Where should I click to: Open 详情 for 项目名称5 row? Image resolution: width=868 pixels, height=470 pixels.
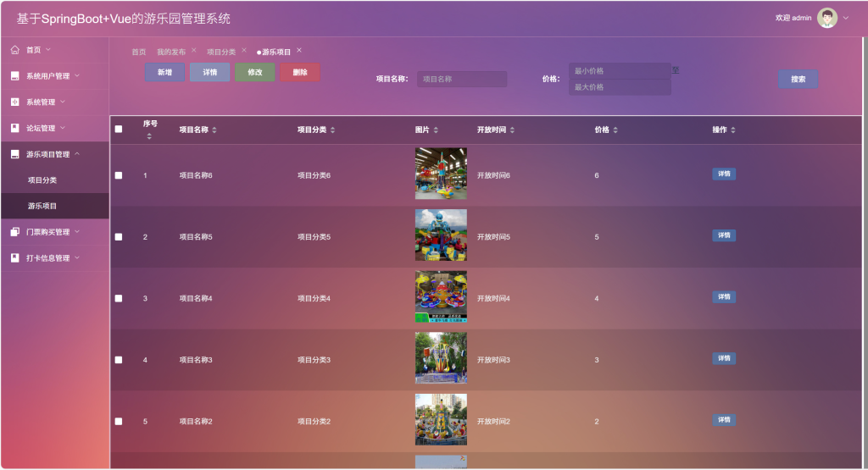[x=724, y=235]
